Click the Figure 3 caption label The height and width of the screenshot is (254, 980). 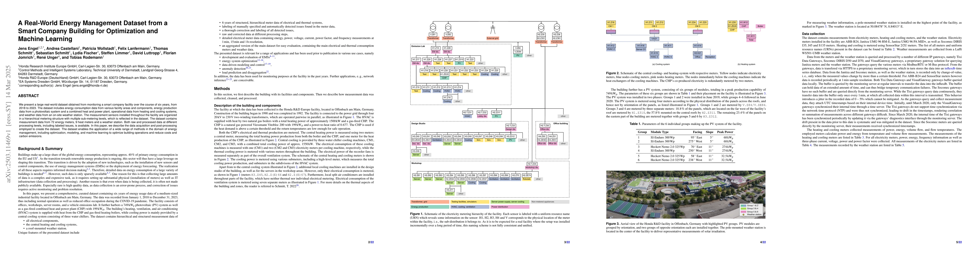(613, 224)
